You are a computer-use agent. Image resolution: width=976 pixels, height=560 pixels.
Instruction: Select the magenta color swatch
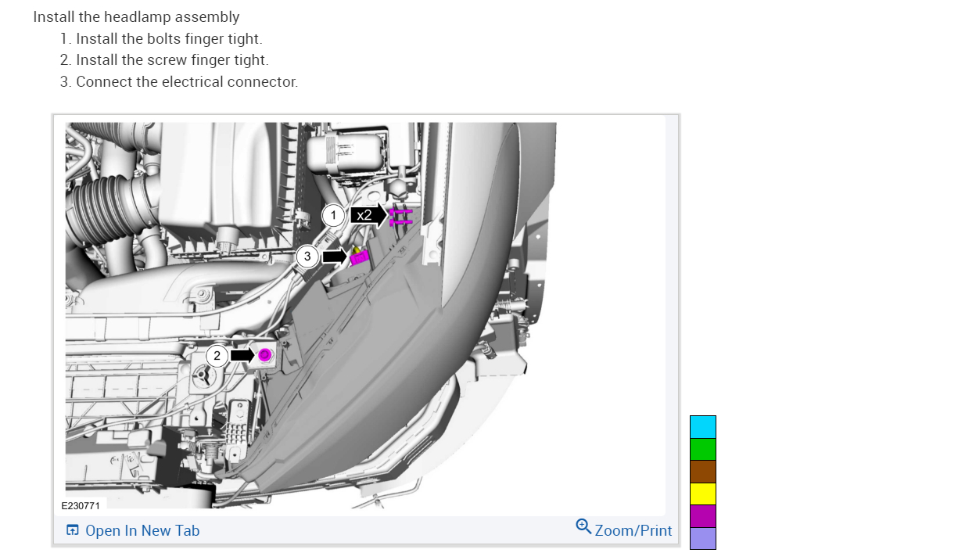click(703, 516)
